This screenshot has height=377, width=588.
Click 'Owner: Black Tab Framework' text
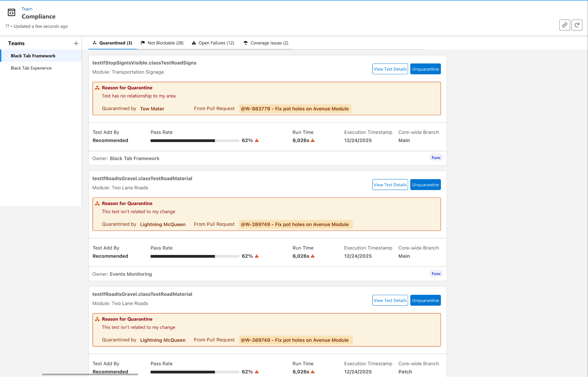coord(126,158)
